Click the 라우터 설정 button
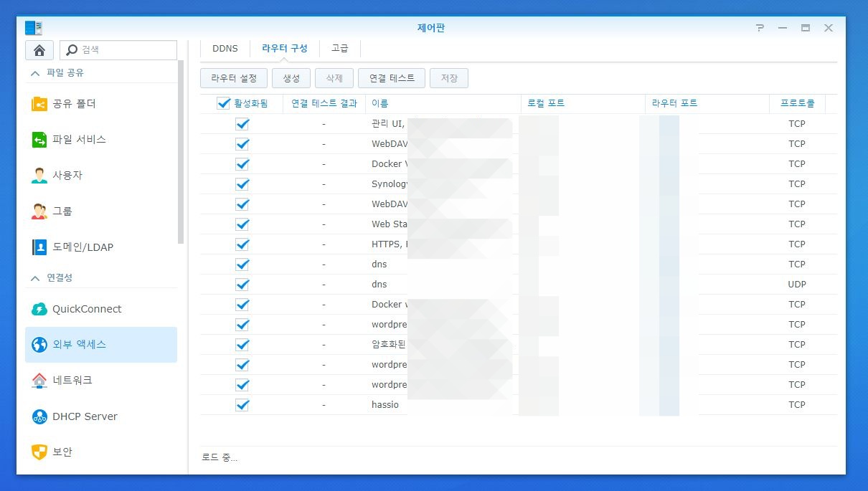868x491 pixels. [234, 78]
